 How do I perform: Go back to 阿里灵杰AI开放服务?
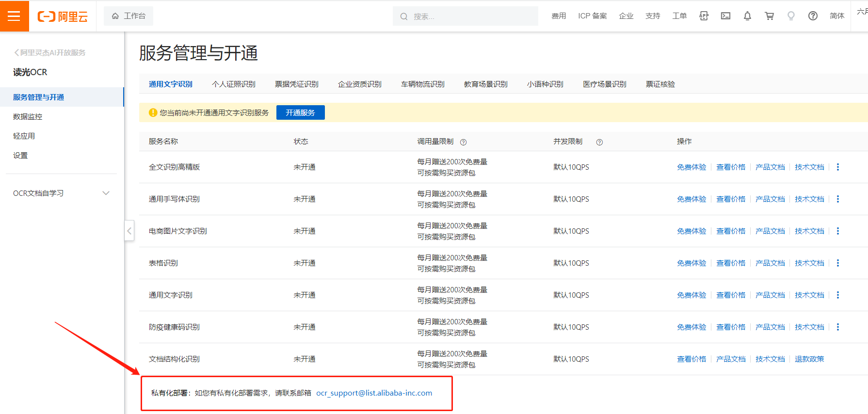[50, 52]
